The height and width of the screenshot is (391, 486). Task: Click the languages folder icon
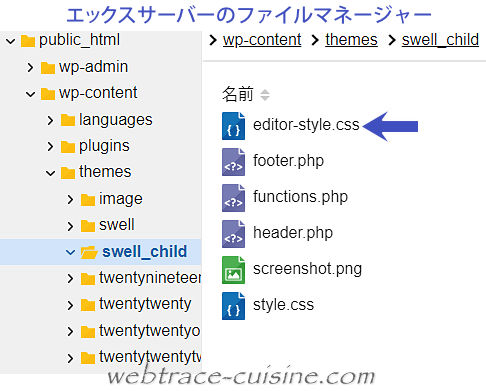68,120
